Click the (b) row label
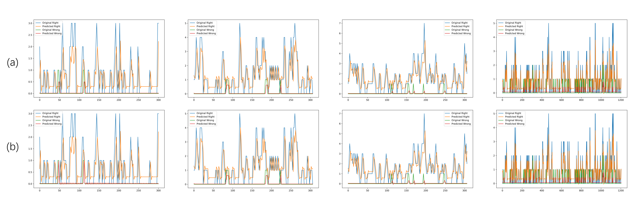 (x=12, y=147)
